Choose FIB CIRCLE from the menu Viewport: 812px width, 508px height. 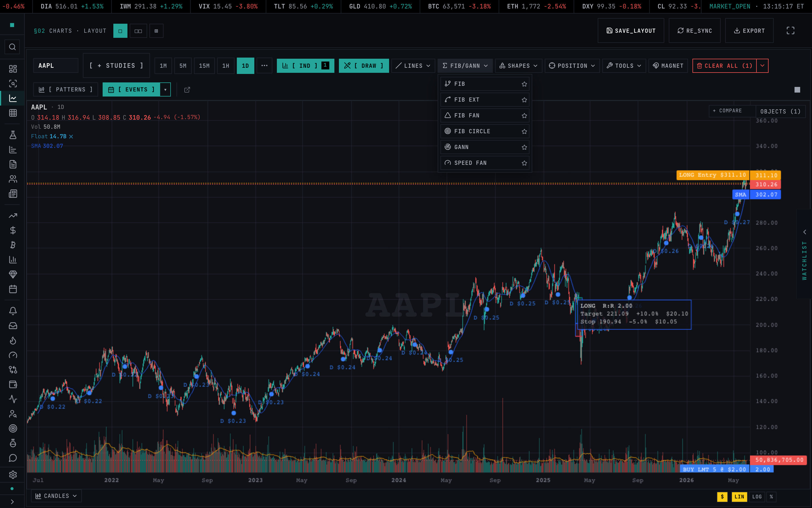[x=485, y=131]
